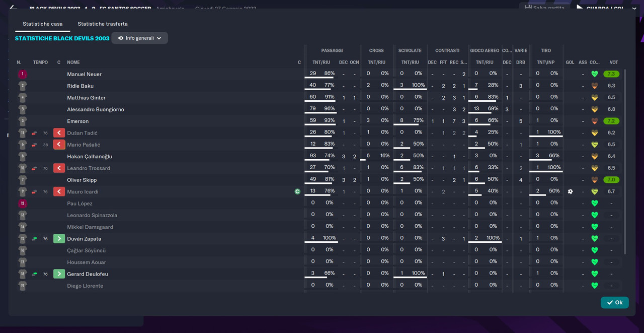
Task: Sort players by the NOME column header
Action: (73, 62)
